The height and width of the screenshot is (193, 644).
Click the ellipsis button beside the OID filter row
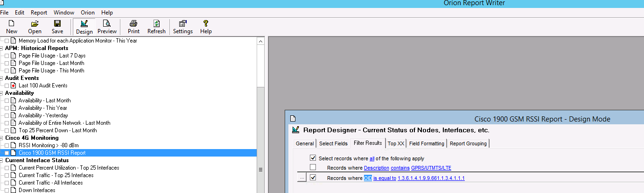coord(302,178)
